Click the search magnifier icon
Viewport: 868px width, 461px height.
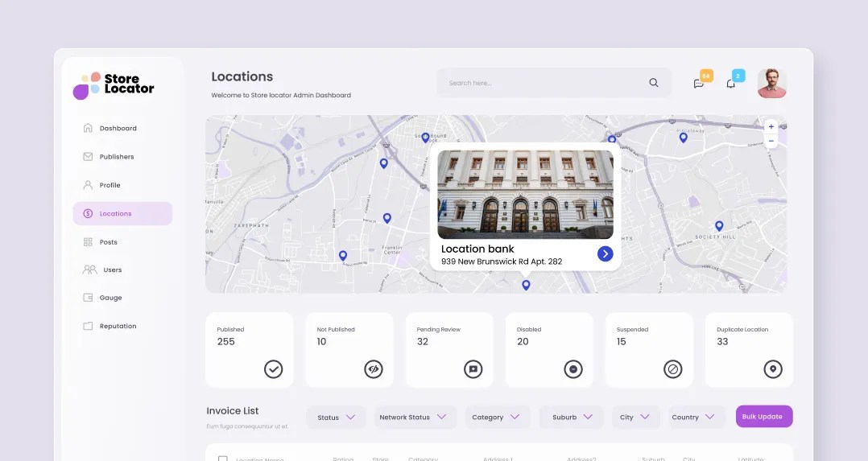[x=654, y=82]
